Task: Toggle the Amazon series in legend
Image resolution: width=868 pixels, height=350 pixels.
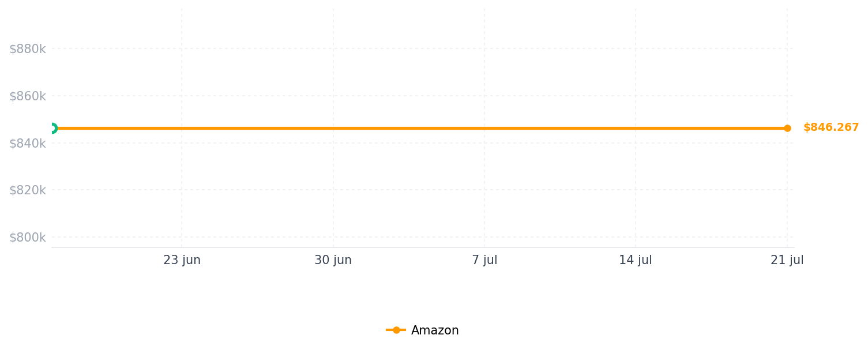Action: [x=422, y=330]
